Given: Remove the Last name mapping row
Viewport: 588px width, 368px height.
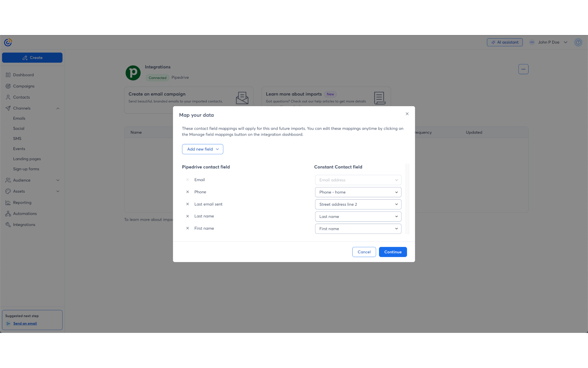Looking at the screenshot, I should 187,216.
